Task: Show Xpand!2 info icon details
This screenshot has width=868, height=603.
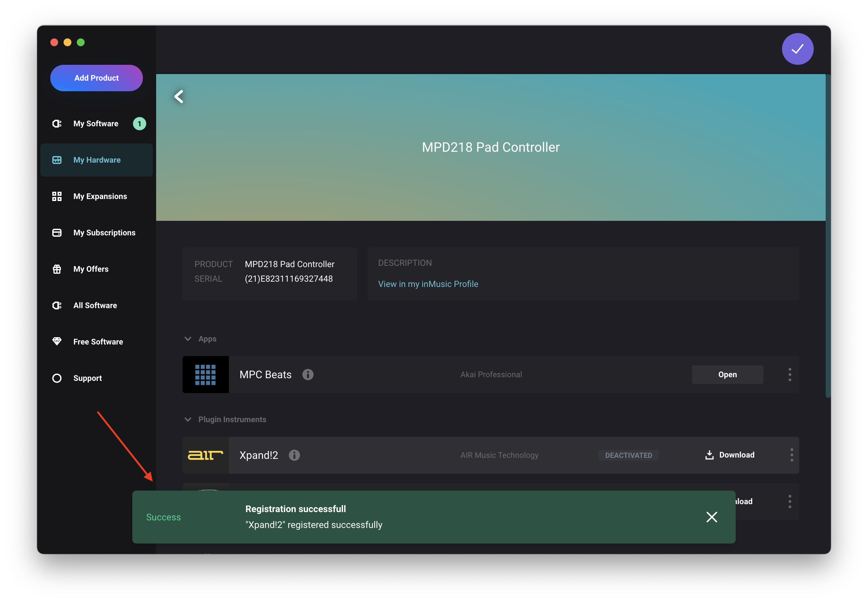Action: click(294, 455)
